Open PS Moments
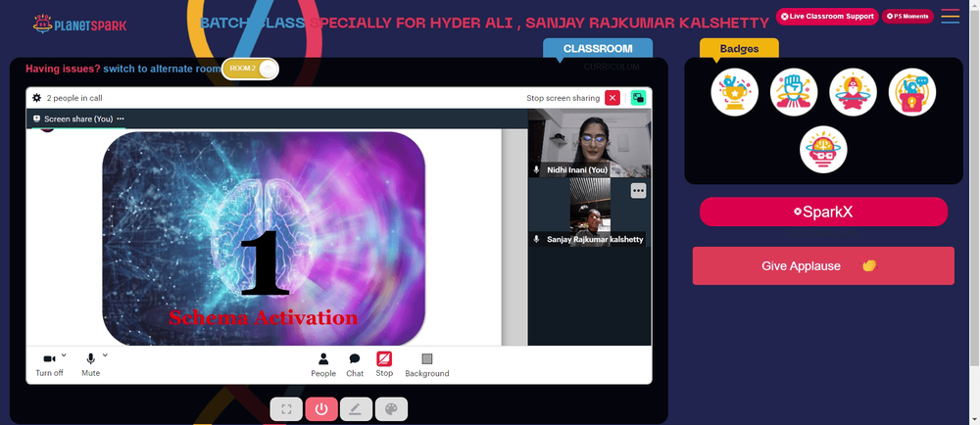Image resolution: width=980 pixels, height=425 pixels. [907, 17]
